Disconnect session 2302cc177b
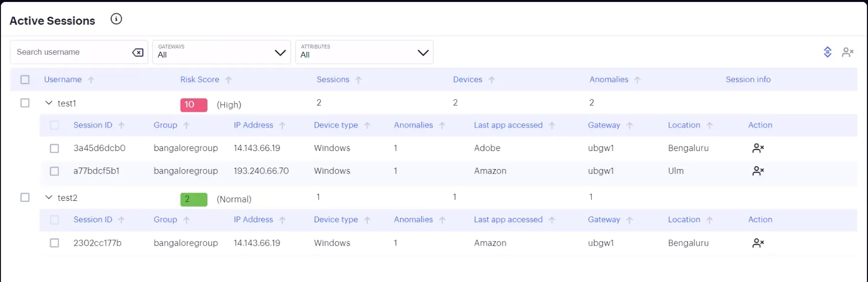 pyautogui.click(x=758, y=243)
